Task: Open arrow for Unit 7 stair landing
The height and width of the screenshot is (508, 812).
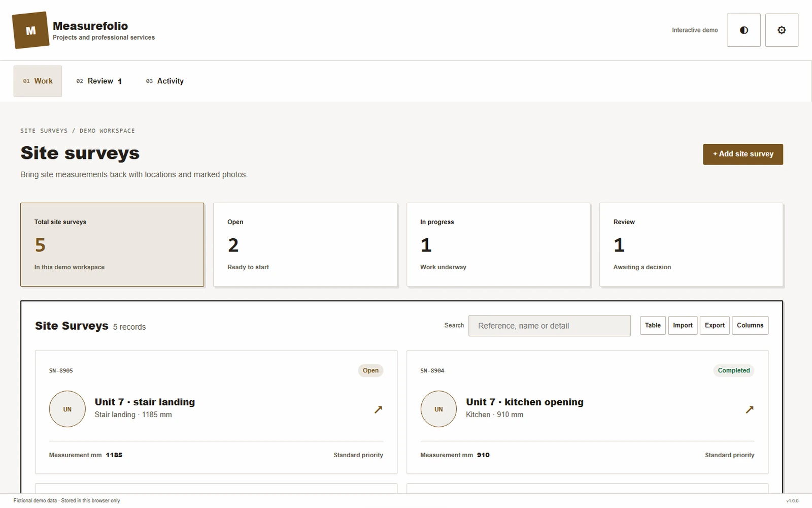Action: [x=378, y=409]
